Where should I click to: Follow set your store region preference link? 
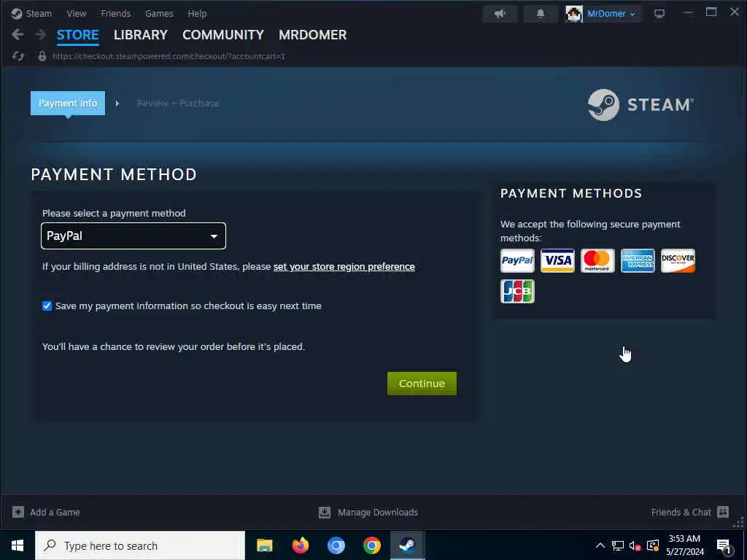point(344,267)
